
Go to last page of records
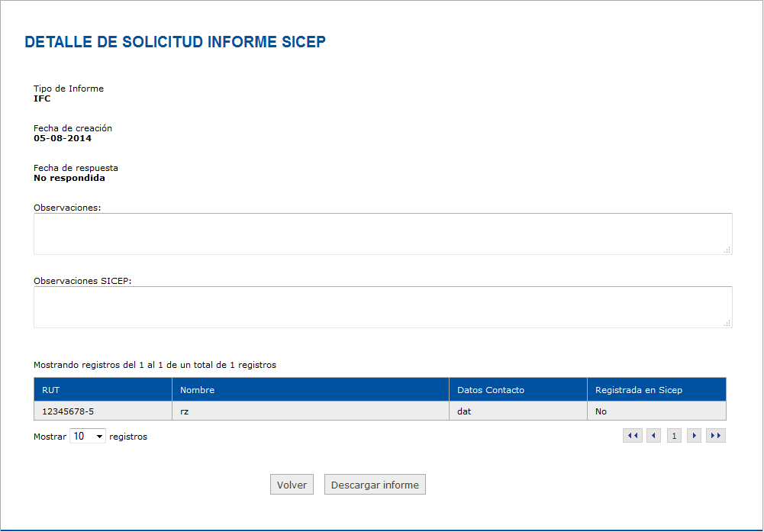pyautogui.click(x=716, y=436)
